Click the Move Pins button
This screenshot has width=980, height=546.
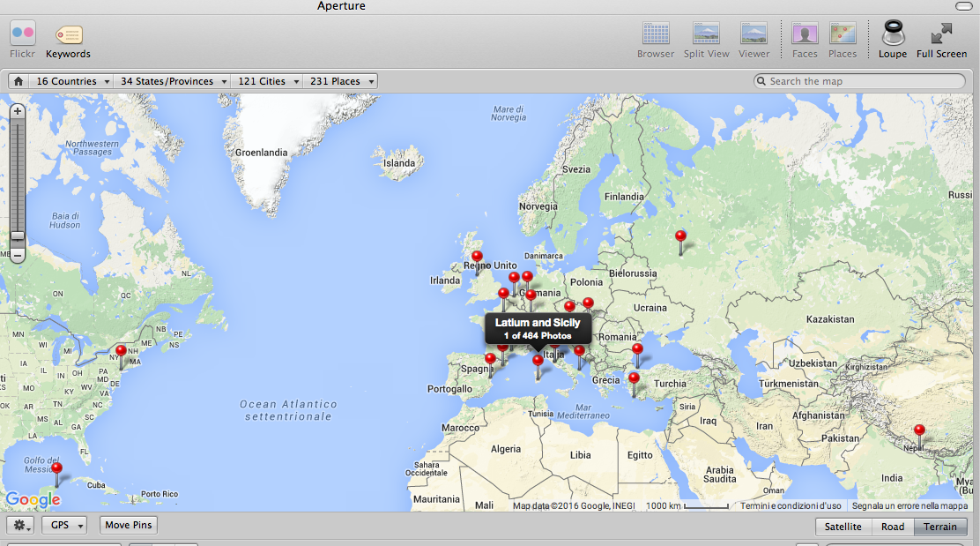click(x=128, y=526)
